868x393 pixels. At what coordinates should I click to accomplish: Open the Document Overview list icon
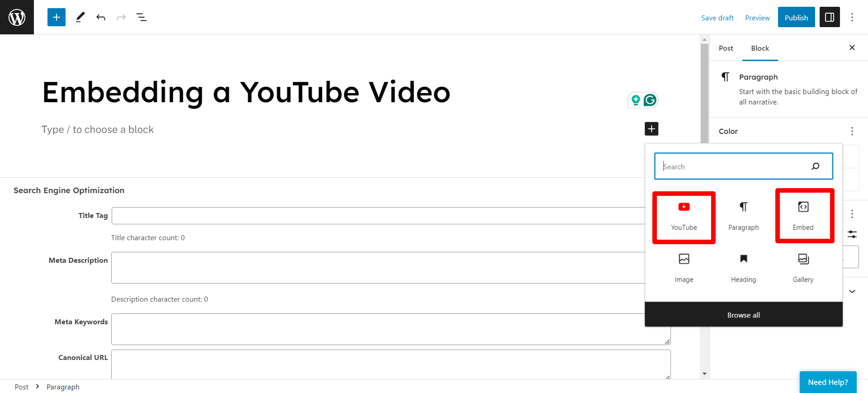click(x=142, y=17)
